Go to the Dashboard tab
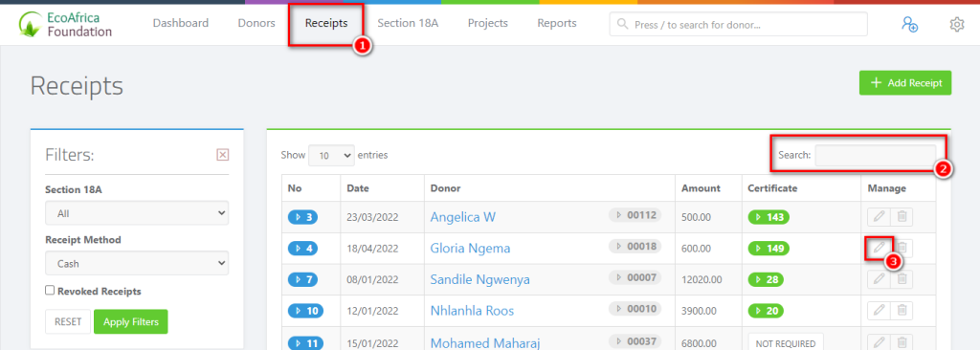Viewport: 980px width, 350px height. tap(181, 23)
